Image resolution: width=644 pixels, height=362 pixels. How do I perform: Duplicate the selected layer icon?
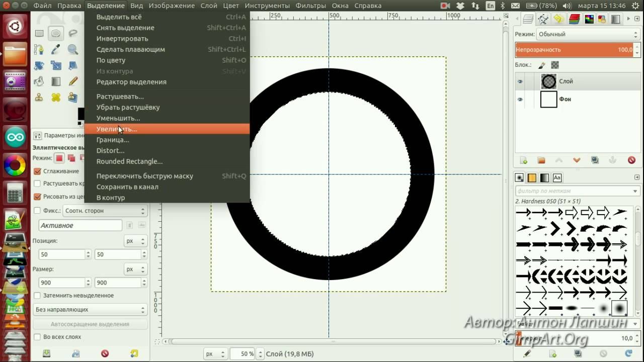point(595,160)
